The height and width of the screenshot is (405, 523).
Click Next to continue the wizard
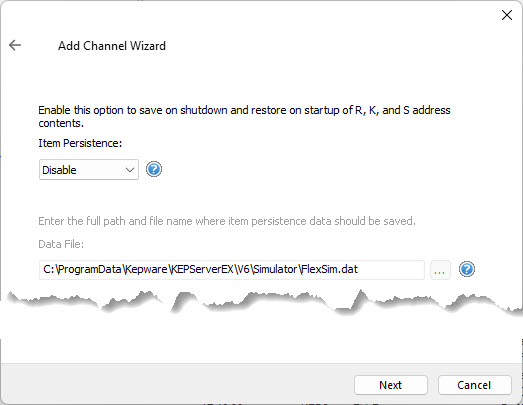[391, 385]
